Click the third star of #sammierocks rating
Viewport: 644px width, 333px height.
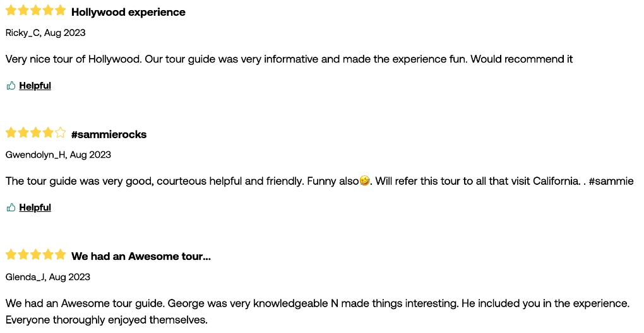point(36,132)
